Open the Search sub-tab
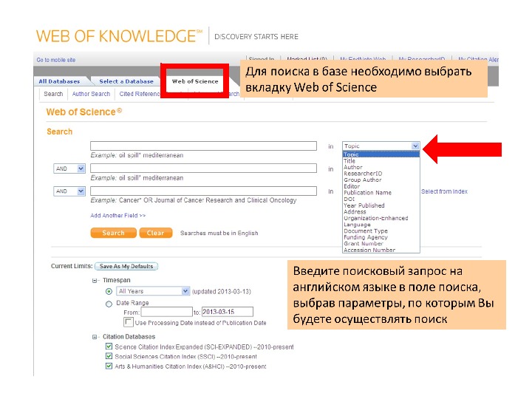Viewport: 532px width, 399px height. point(53,94)
